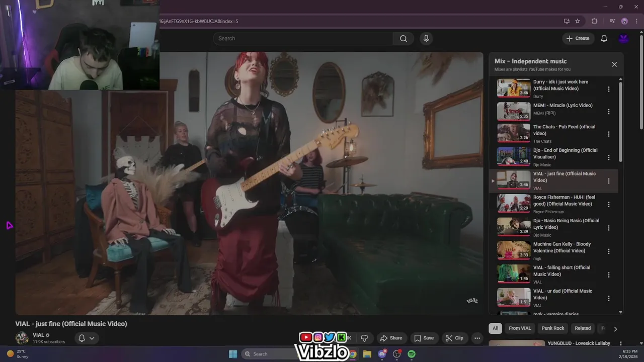Viewport: 644px width, 362px height.
Task: Open the Chrome three-dot menu
Action: pos(636,21)
